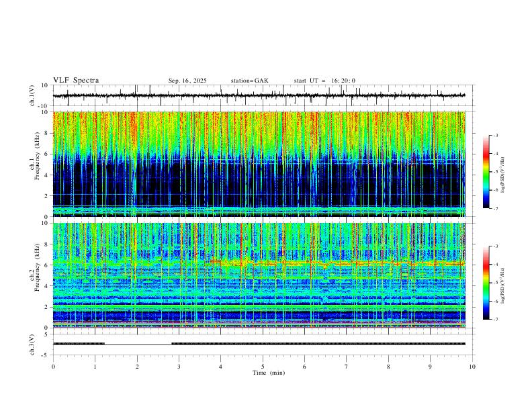532x411 pixels.
Task: Click time axis tick label '10'
Action: [x=472, y=367]
